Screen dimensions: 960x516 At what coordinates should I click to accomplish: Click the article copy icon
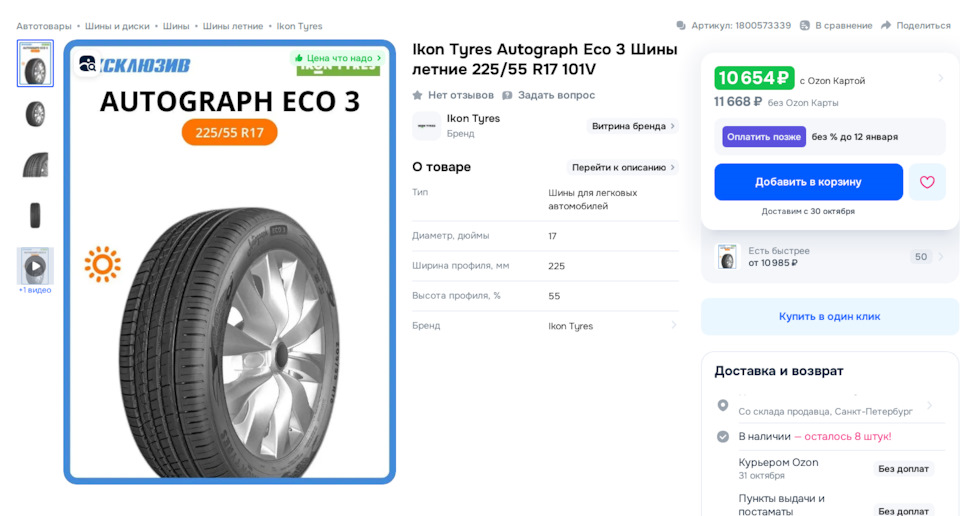click(681, 26)
